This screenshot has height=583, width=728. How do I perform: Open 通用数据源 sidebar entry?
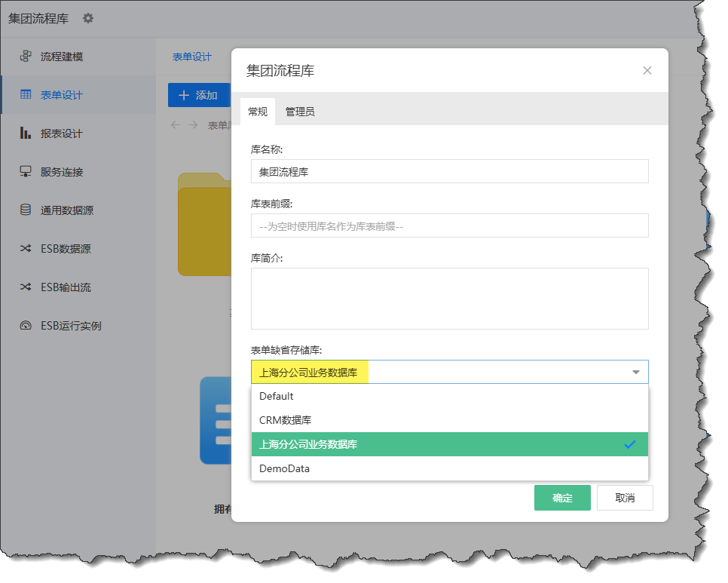66,210
